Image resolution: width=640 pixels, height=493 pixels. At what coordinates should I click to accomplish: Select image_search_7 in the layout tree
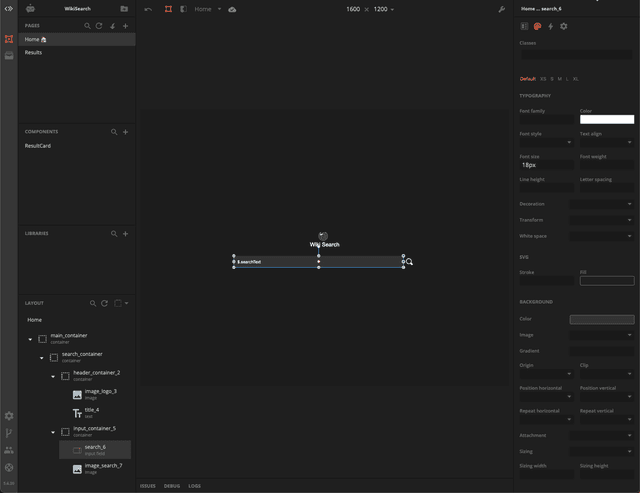pos(103,466)
